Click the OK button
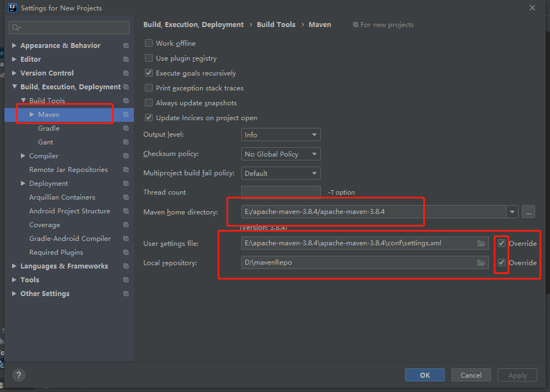This screenshot has height=392, width=550. pyautogui.click(x=425, y=375)
